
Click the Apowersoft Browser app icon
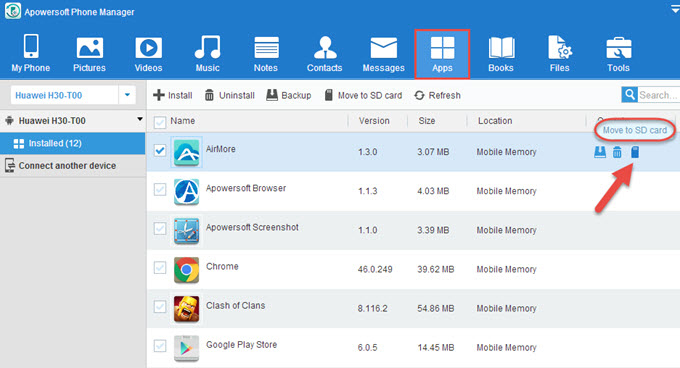pos(186,191)
